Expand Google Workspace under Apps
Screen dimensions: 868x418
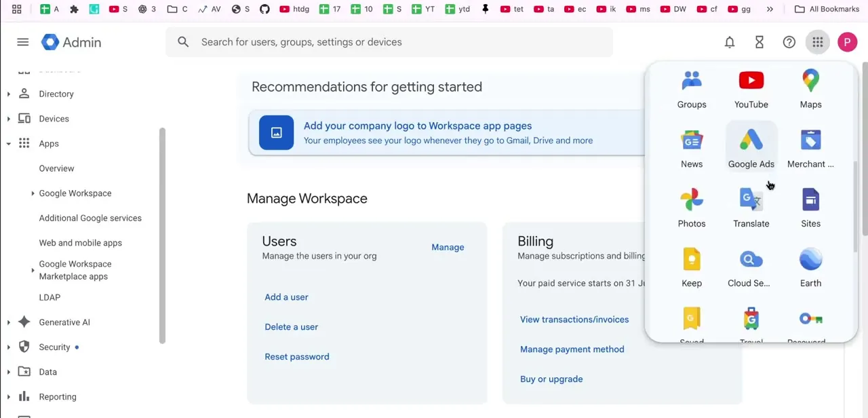(33, 193)
